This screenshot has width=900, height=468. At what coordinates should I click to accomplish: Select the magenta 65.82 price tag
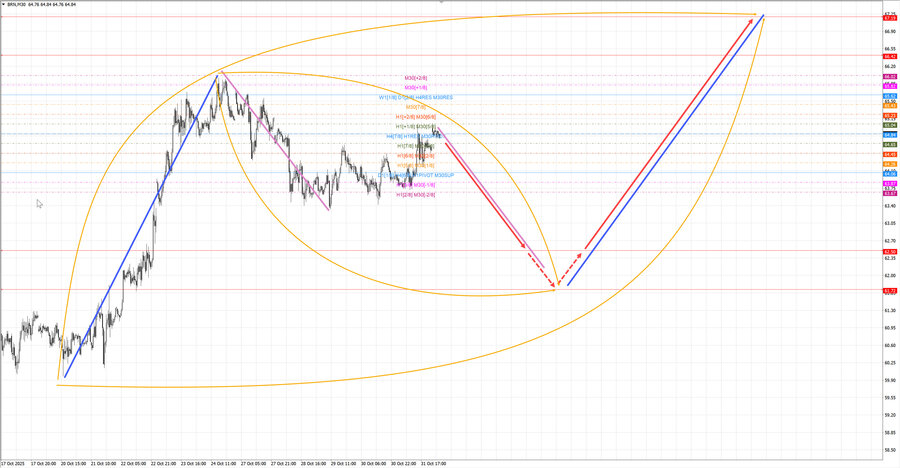pos(890,86)
